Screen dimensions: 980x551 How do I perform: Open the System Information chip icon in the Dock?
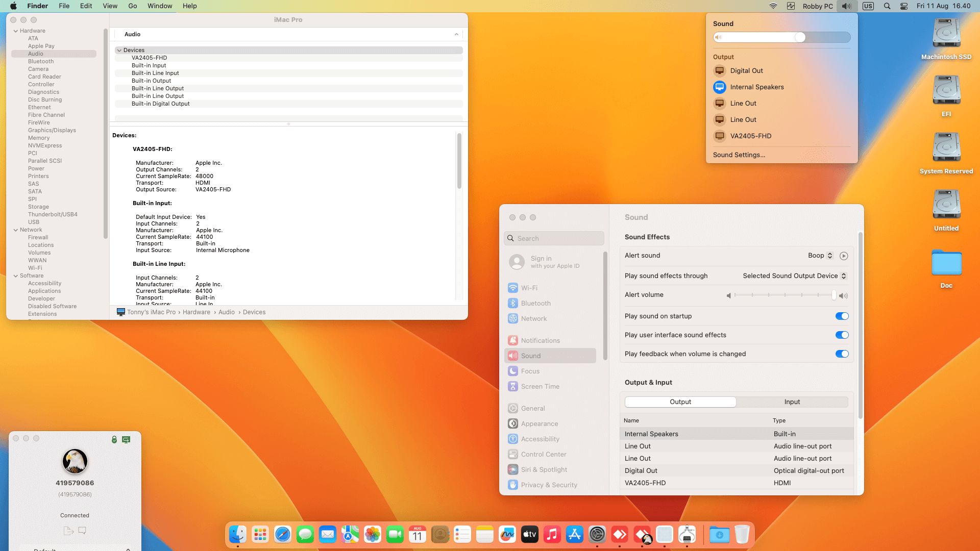point(687,534)
